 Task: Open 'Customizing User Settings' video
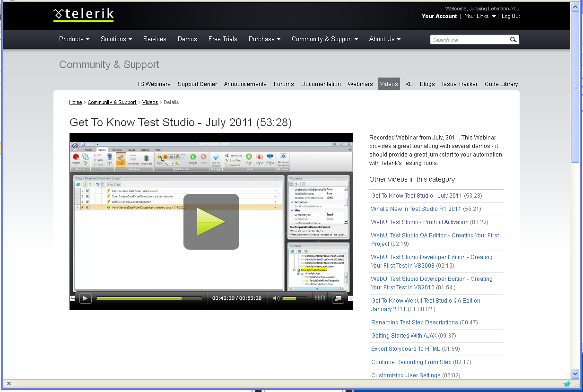(406, 375)
